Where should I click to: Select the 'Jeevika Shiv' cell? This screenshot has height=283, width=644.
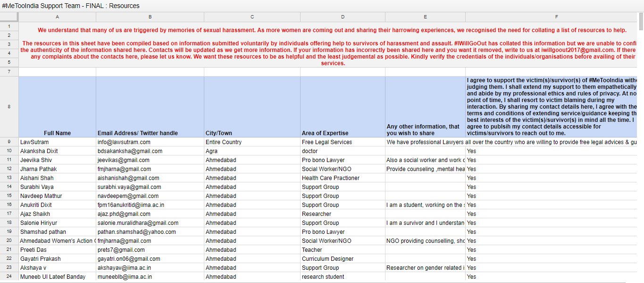pos(57,160)
